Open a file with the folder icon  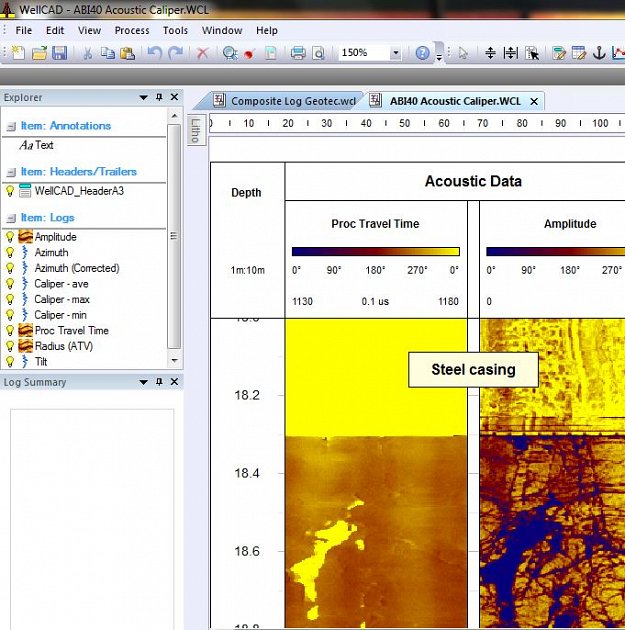(39, 53)
